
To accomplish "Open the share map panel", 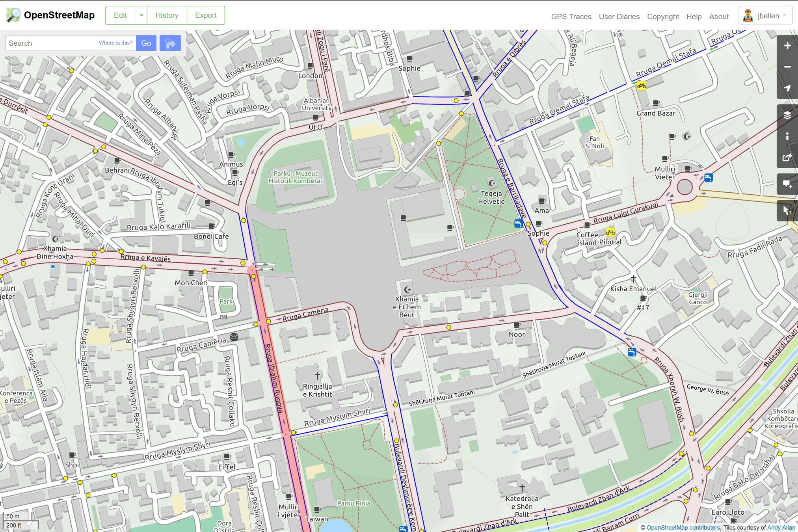I will 787,158.
